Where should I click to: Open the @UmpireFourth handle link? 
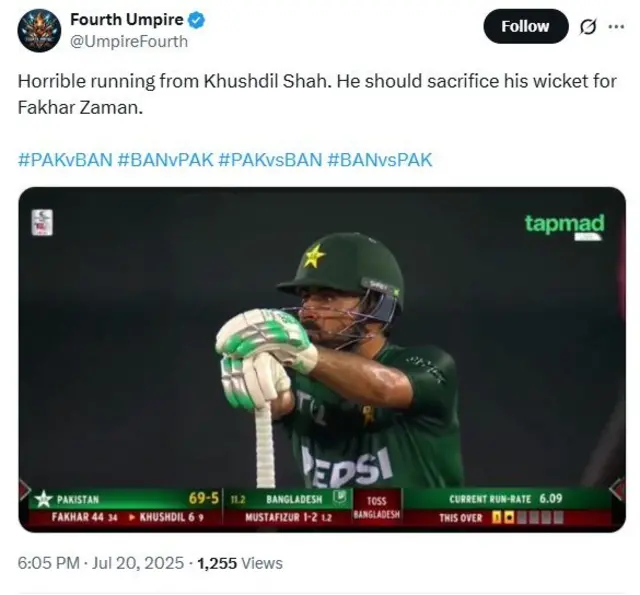point(127,41)
